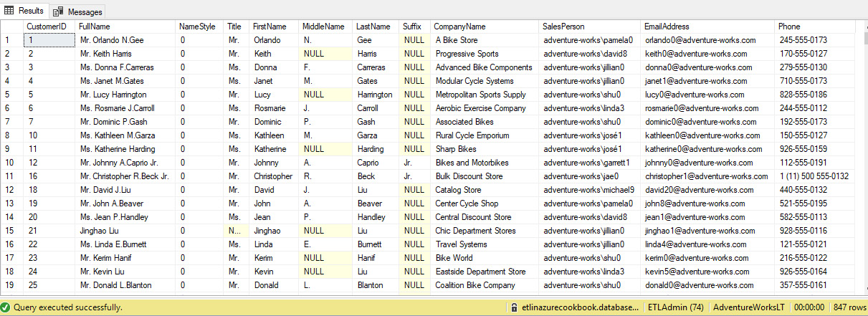Image resolution: width=868 pixels, height=316 pixels.
Task: Click 'Associated Bikes' cell
Action: (x=485, y=122)
